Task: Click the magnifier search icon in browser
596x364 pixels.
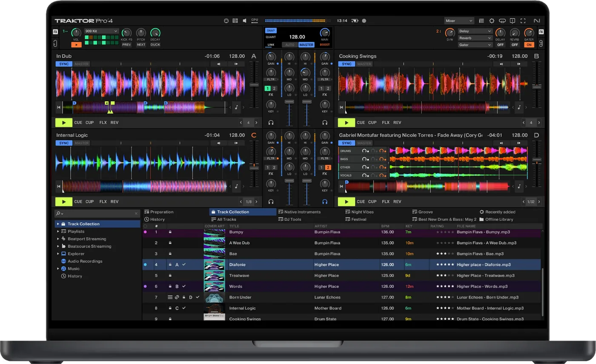Action: tap(57, 213)
